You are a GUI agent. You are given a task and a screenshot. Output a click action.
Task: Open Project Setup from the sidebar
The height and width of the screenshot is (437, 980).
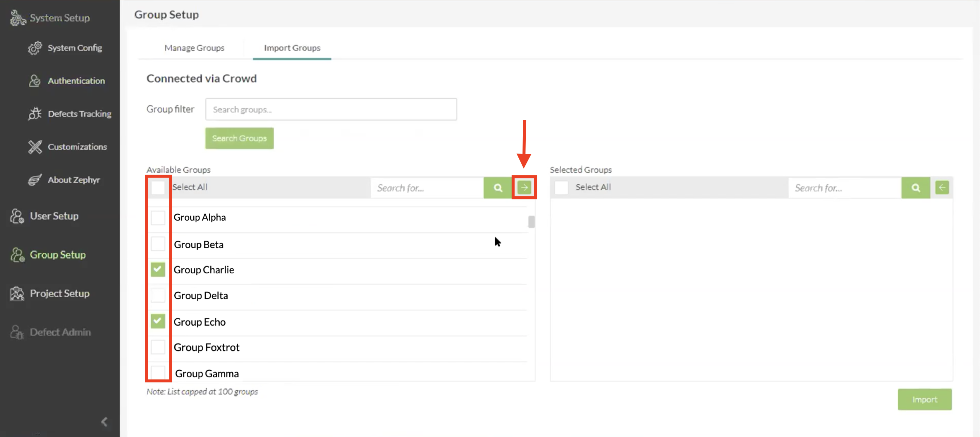point(59,293)
